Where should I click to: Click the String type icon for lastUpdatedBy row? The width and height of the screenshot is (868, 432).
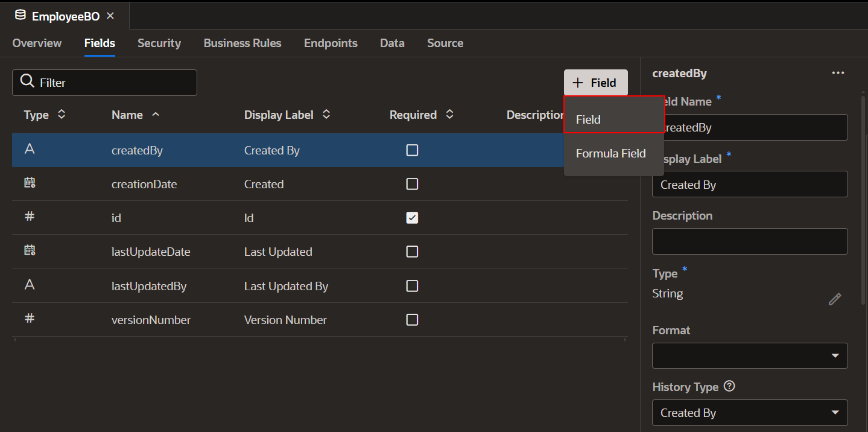(30, 285)
